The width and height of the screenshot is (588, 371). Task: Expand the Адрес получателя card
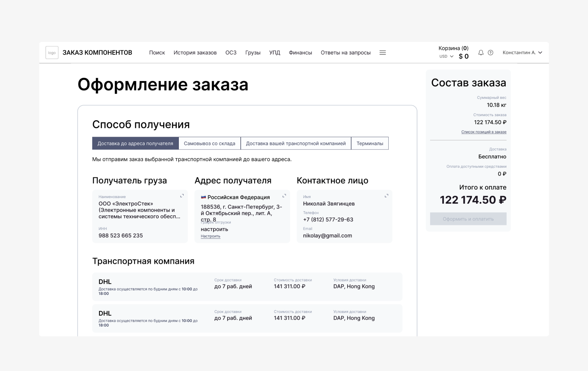pos(284,196)
